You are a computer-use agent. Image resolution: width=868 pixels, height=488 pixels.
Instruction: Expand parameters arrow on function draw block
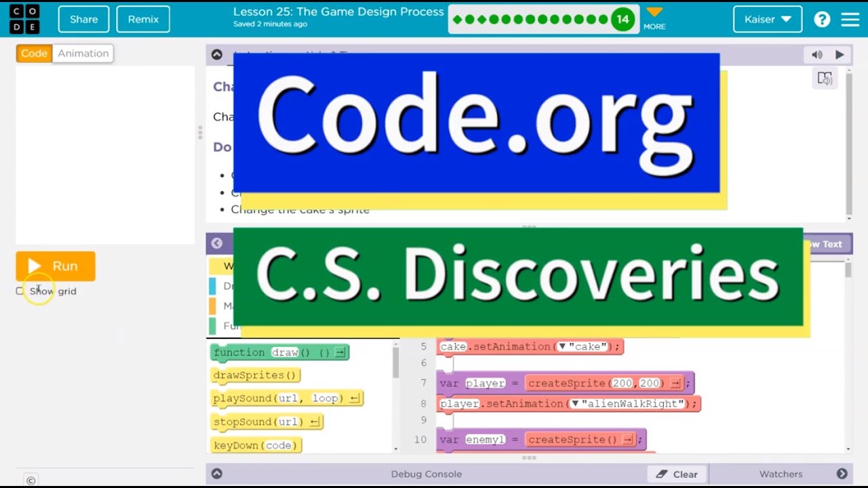point(340,352)
